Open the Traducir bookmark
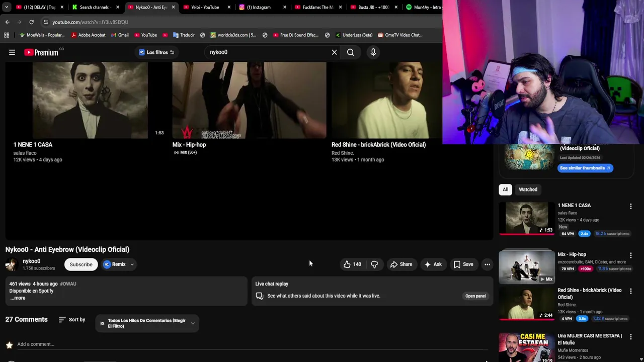This screenshot has width=644, height=362. [184, 35]
